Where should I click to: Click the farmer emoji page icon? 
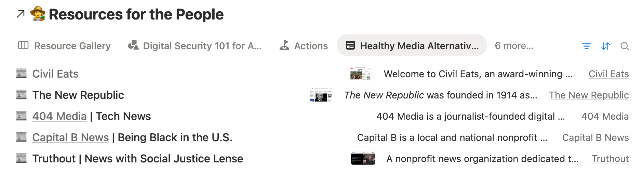pos(38,14)
